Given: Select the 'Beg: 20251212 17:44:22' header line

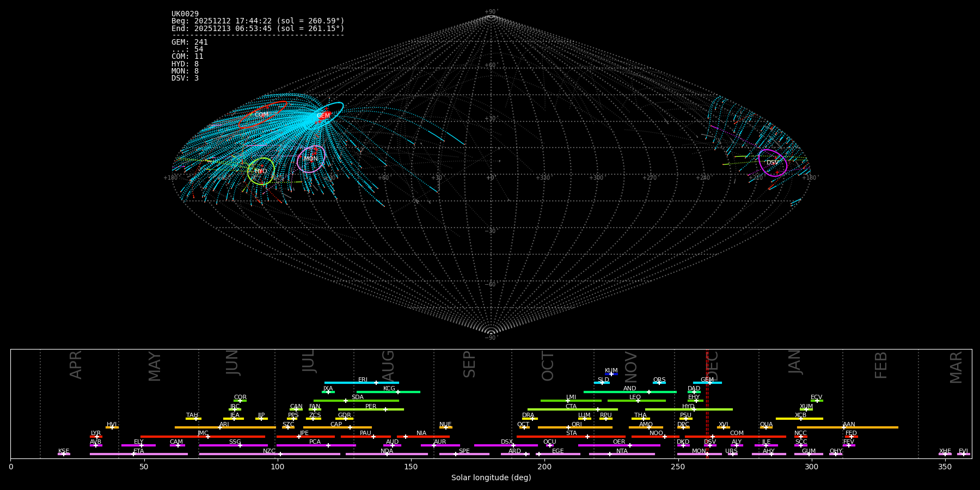Looking at the screenshot, I should click(258, 21).
